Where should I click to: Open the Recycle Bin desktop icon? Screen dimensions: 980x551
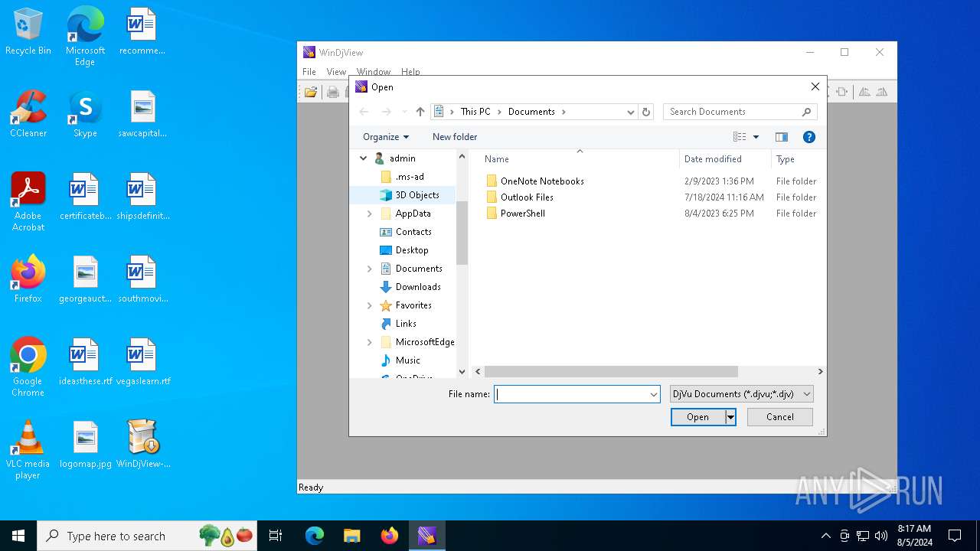click(28, 32)
